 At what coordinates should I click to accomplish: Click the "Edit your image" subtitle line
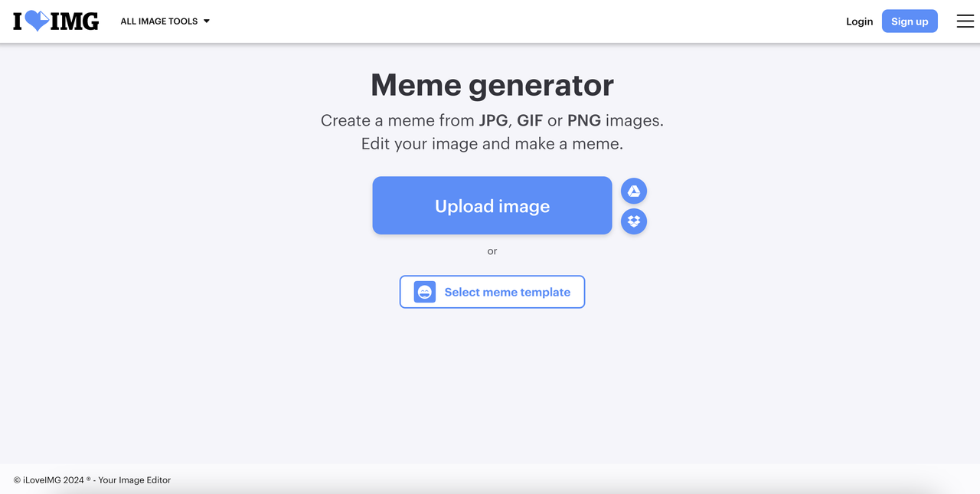point(492,143)
